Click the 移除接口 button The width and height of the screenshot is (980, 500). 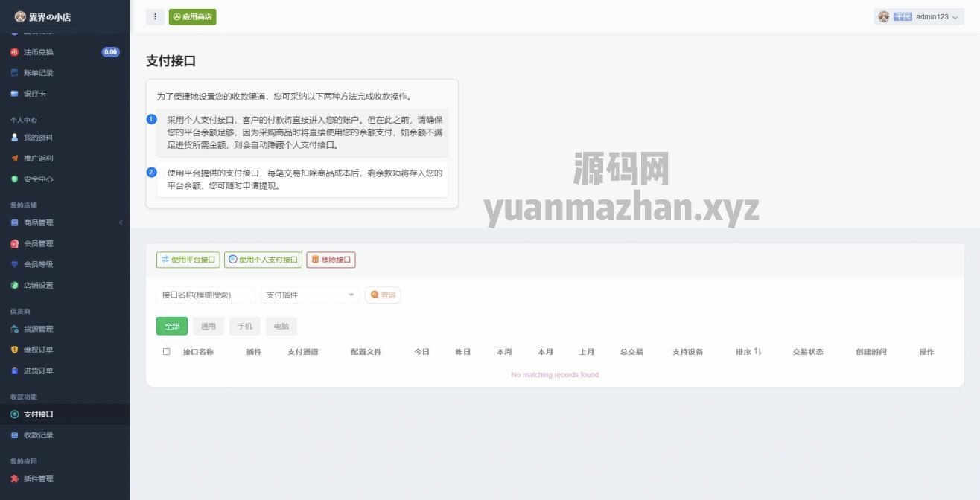331,260
